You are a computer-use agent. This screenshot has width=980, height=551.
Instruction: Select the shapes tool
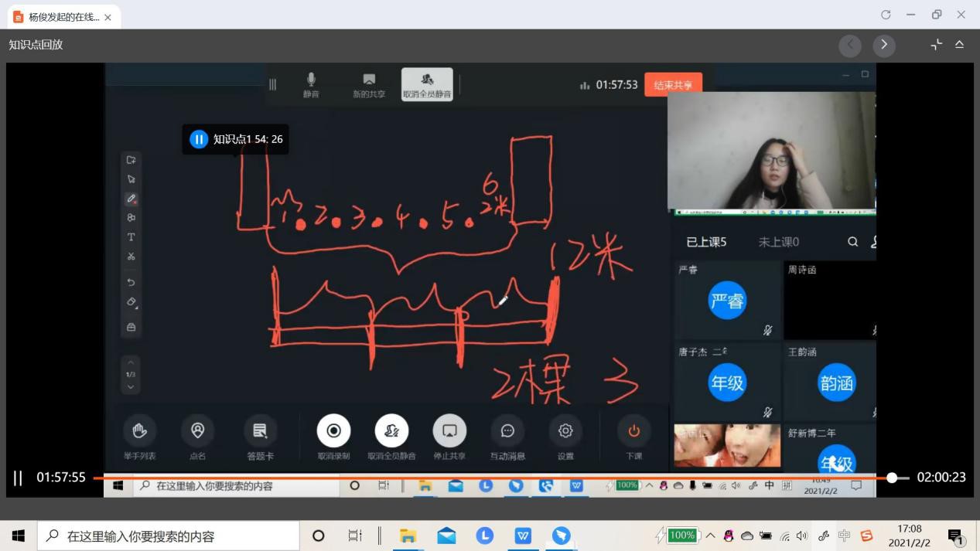coord(131,218)
